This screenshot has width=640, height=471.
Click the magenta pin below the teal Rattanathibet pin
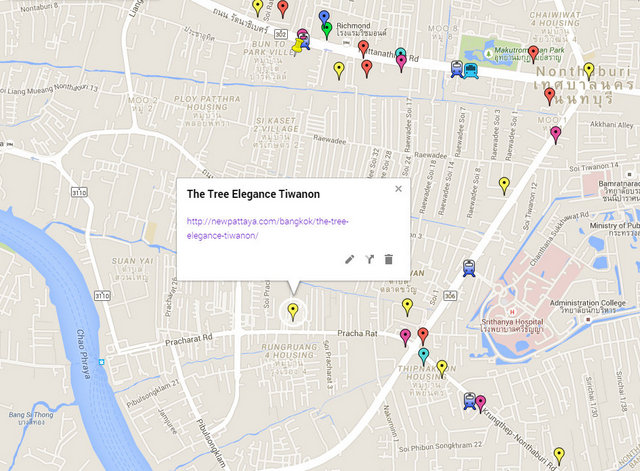click(402, 63)
